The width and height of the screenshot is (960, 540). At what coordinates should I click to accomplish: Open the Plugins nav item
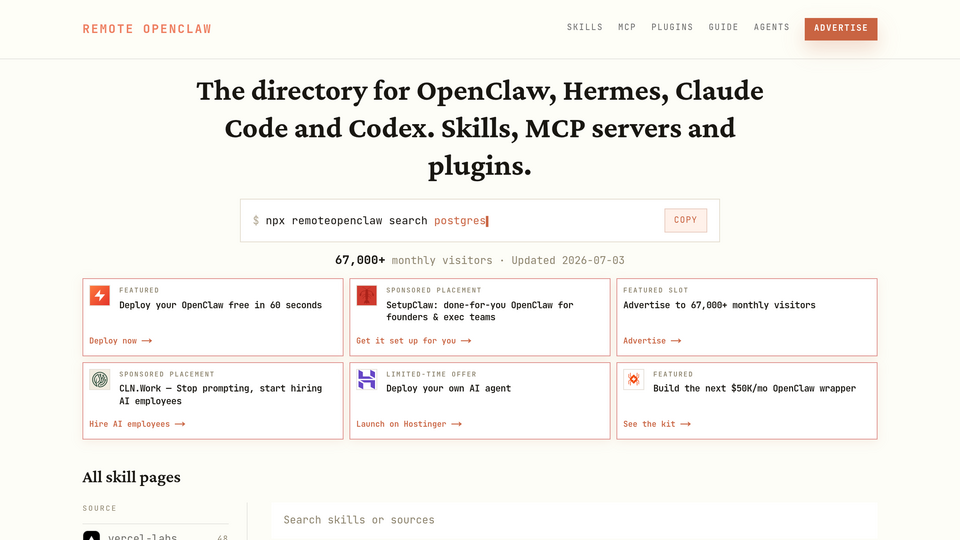click(x=672, y=28)
